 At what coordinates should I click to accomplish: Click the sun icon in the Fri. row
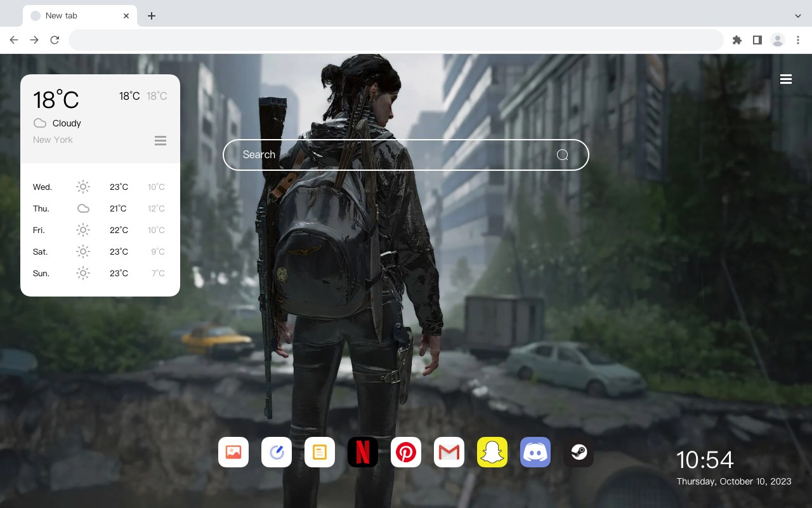coord(83,230)
